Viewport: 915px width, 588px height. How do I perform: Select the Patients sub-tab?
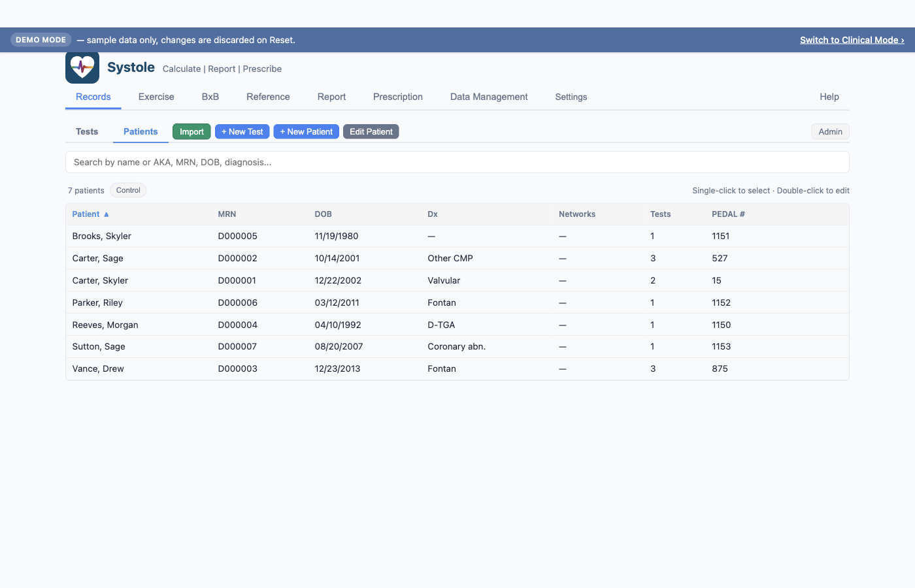click(141, 131)
